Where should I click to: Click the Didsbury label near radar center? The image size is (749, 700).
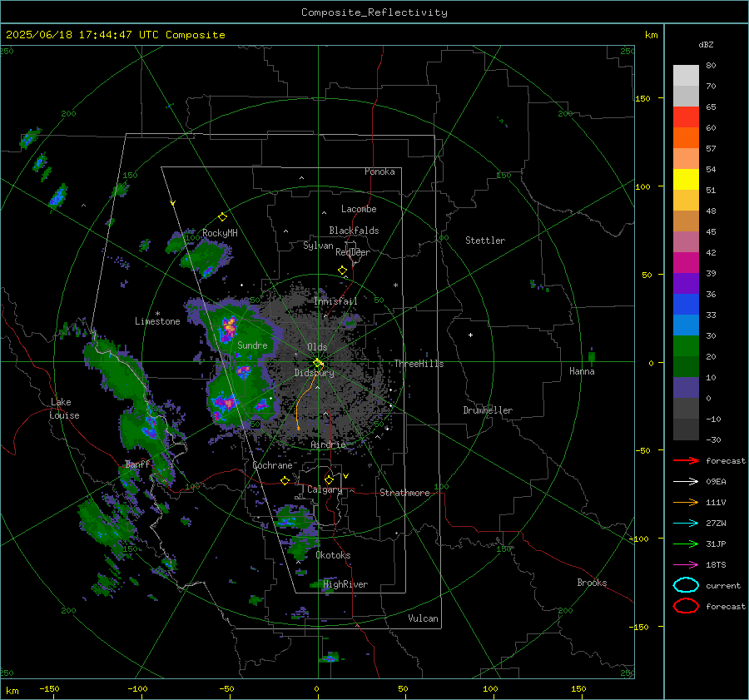coord(314,373)
